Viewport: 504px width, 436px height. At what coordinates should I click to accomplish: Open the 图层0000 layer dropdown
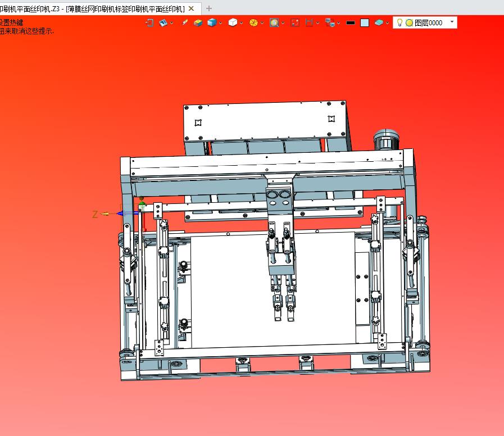tap(452, 22)
